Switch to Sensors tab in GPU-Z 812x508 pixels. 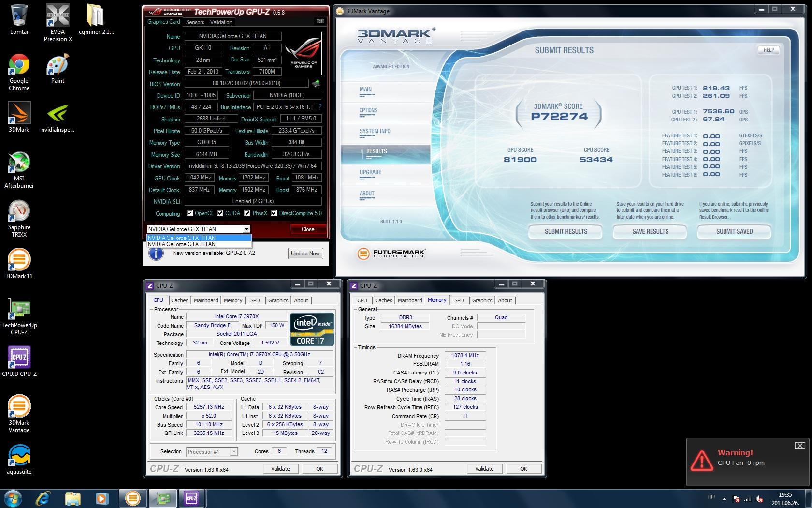click(195, 22)
